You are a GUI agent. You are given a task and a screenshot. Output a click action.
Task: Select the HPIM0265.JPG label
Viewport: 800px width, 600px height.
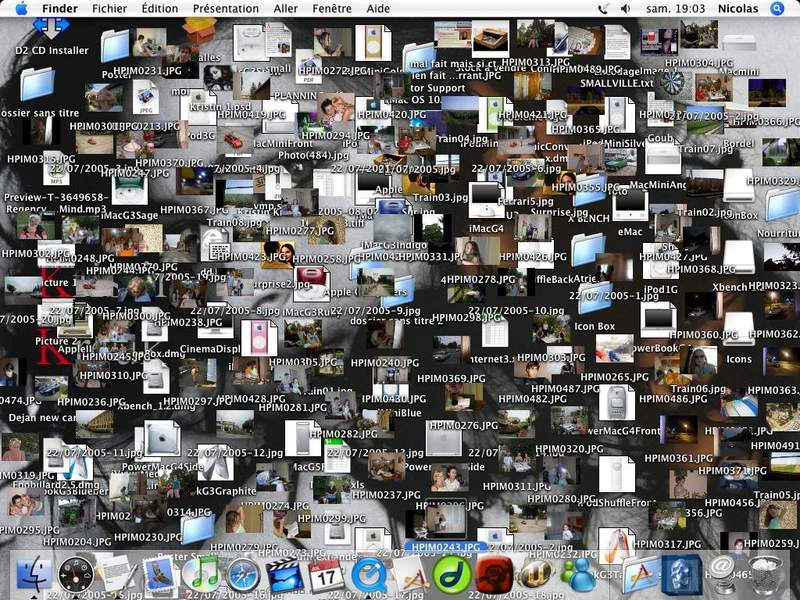[x=614, y=377]
